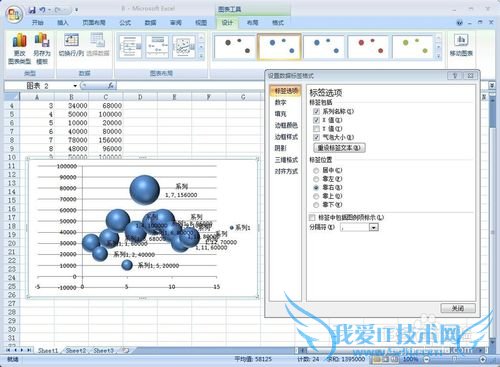This screenshot has height=367, width=500.
Task: Toggle checked X 值 checkbox
Action: (x=316, y=120)
